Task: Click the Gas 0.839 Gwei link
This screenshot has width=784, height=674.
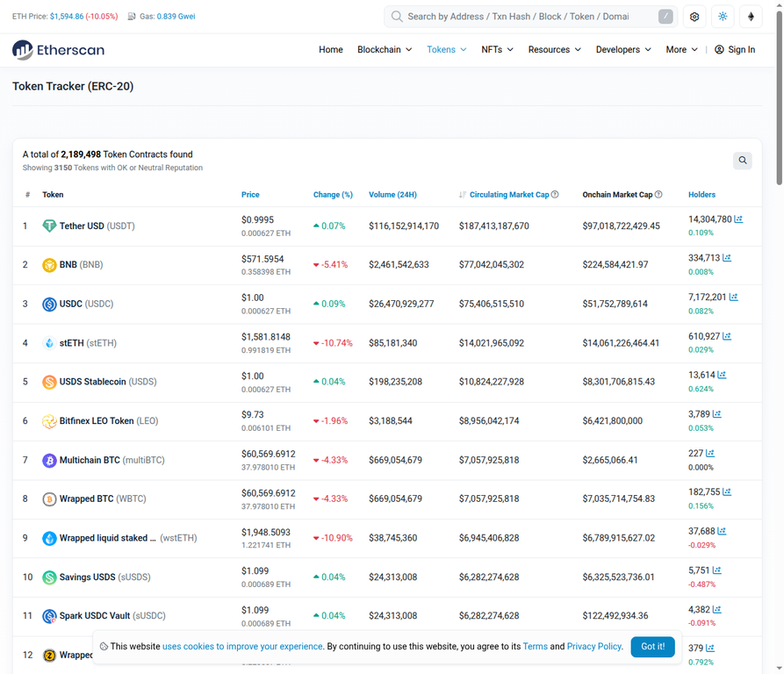Action: pyautogui.click(x=176, y=17)
